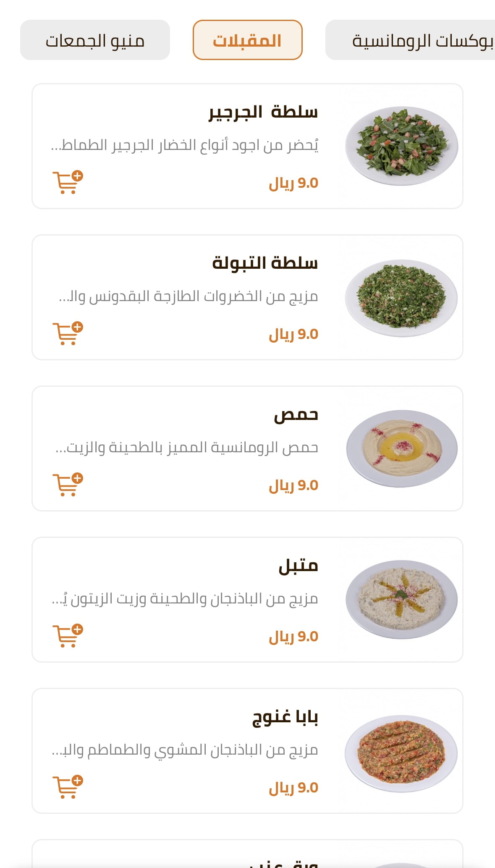This screenshot has height=868, width=495.
Task: Add بابا غنوج to the cart
Action: (x=67, y=787)
